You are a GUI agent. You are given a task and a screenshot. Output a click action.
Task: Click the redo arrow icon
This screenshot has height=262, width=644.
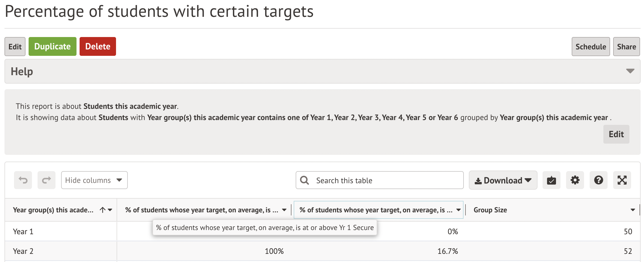tap(47, 180)
